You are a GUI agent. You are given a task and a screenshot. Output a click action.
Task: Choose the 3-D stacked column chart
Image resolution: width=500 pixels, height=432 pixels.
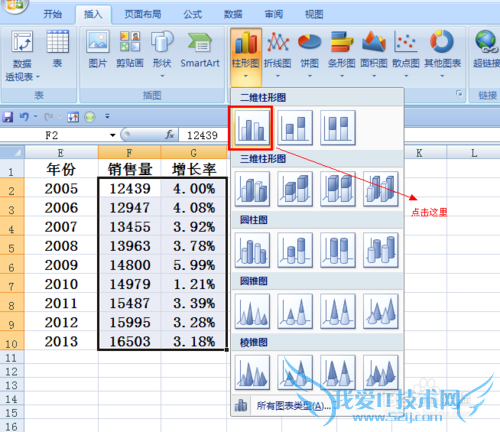[x=295, y=189]
